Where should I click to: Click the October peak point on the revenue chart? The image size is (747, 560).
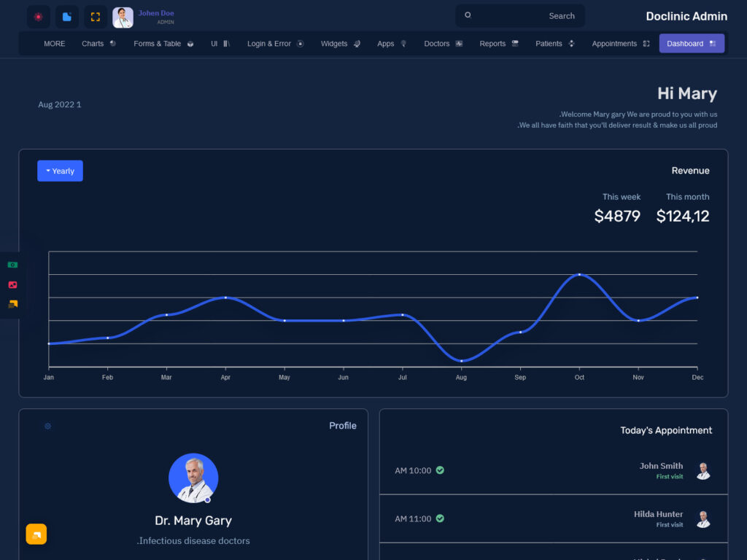pyautogui.click(x=579, y=275)
